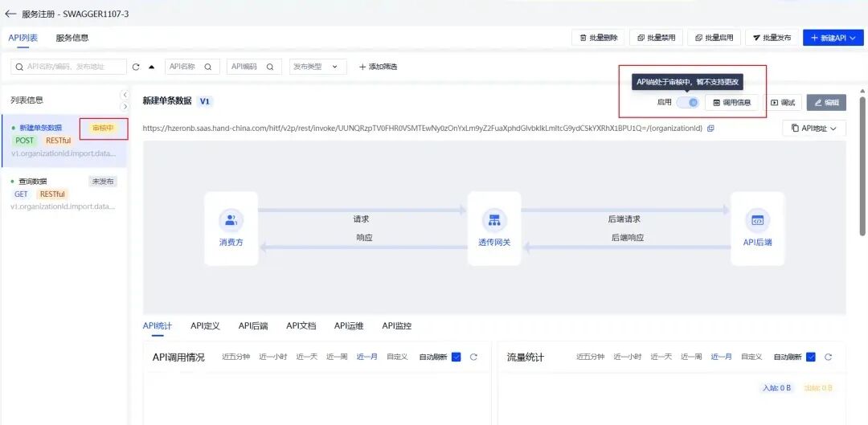Switch to the 服务信息 tab
Screen dimensions: 868x425
pos(72,38)
